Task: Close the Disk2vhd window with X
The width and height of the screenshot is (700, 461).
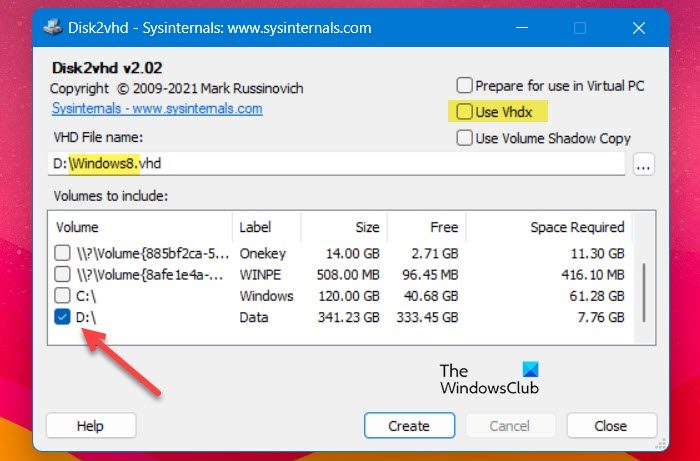Action: pos(639,28)
